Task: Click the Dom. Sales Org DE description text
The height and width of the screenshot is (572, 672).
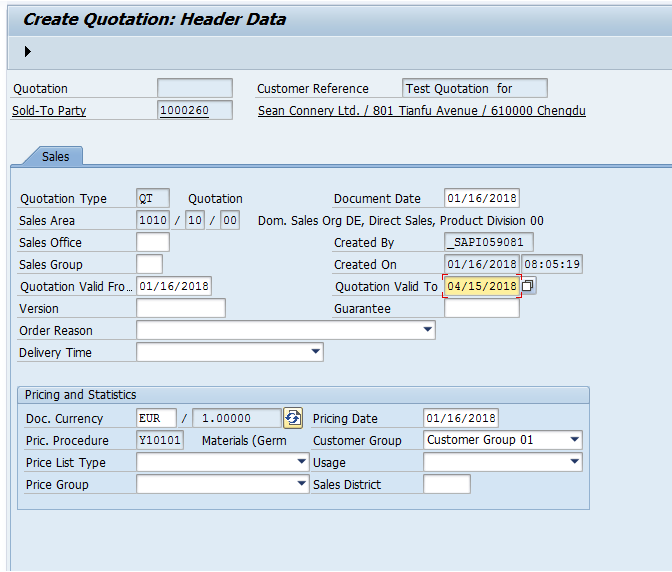Action: coord(400,221)
